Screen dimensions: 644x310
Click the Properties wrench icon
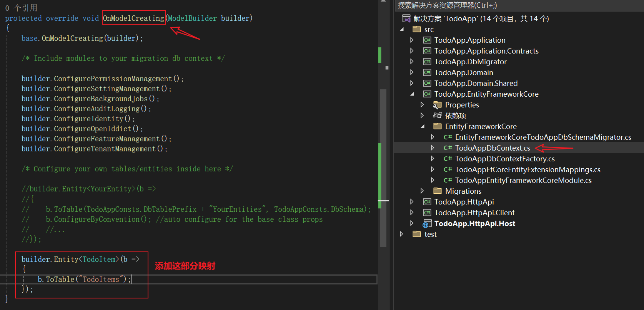coord(437,105)
